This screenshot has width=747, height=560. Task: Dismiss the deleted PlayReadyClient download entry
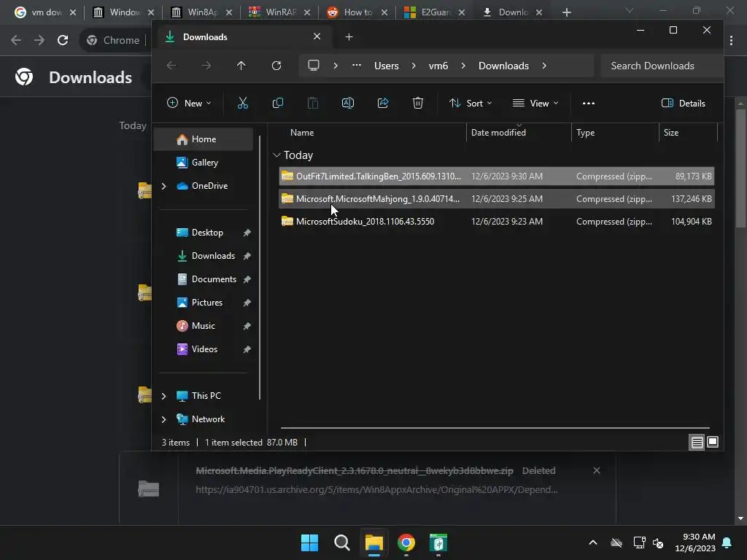pos(597,470)
